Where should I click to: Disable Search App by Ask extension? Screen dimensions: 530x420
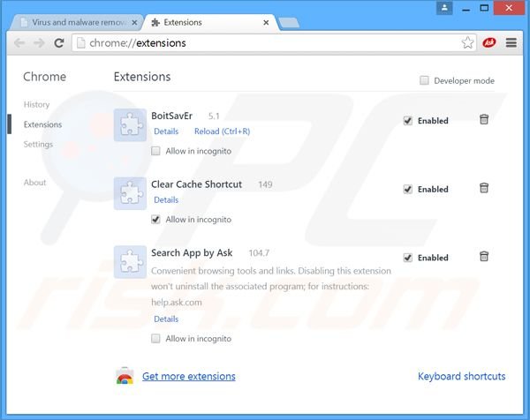[x=408, y=258]
